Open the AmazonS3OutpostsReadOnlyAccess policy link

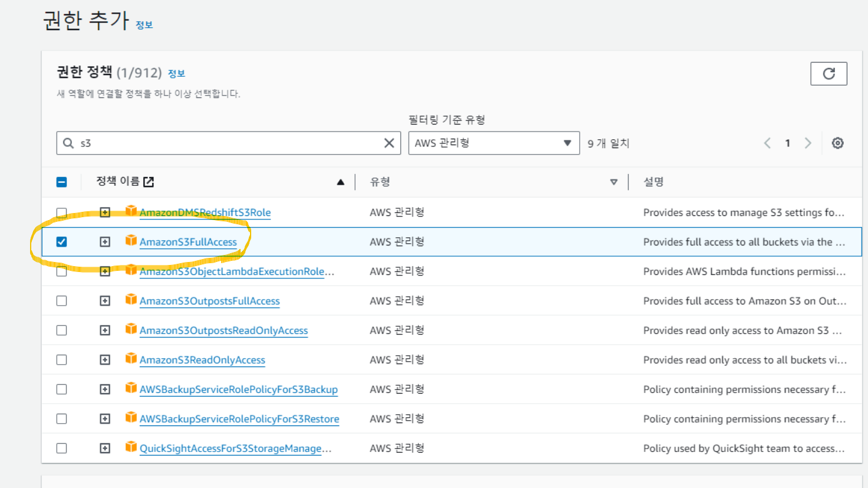223,330
